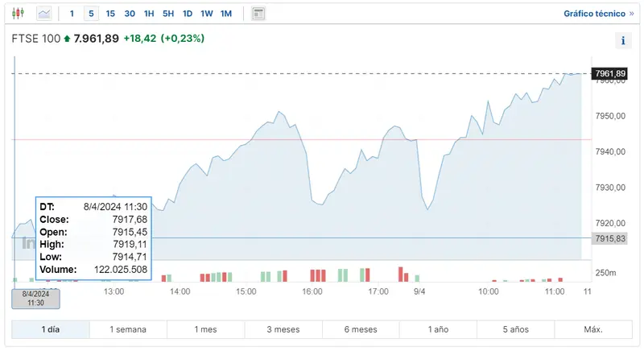Click the 17:00 time axis label

point(378,291)
